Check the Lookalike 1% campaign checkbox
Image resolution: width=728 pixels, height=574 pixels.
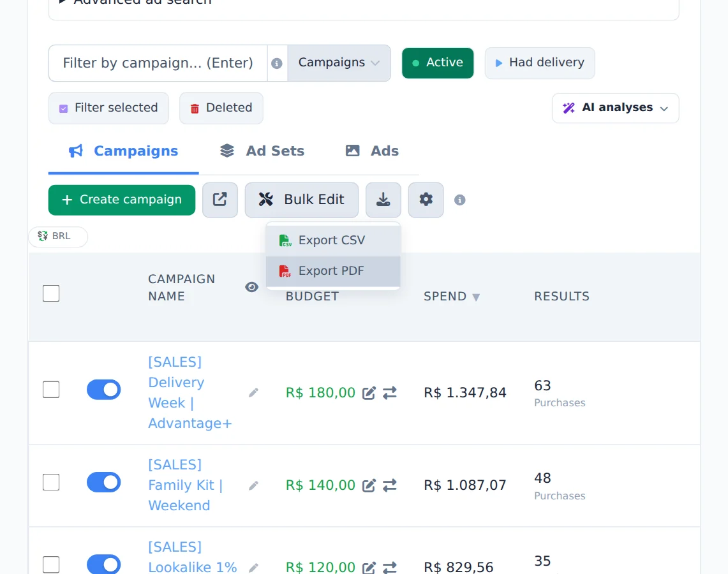pyautogui.click(x=51, y=564)
